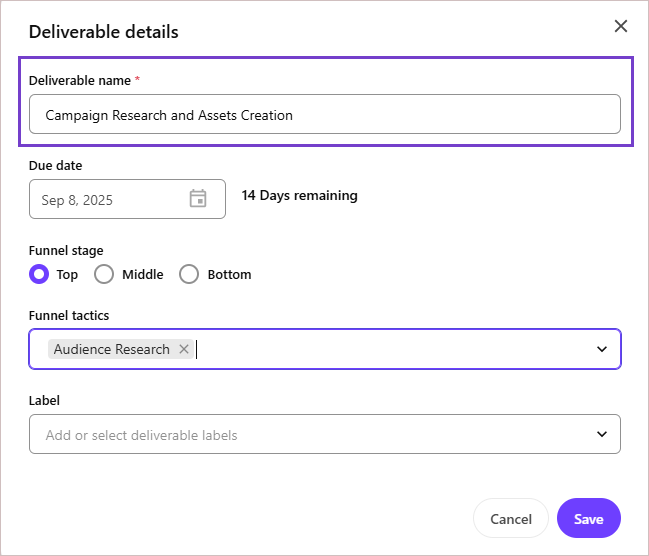The height and width of the screenshot is (556, 649).
Task: Select the Middle funnel stage
Action: coord(104,274)
